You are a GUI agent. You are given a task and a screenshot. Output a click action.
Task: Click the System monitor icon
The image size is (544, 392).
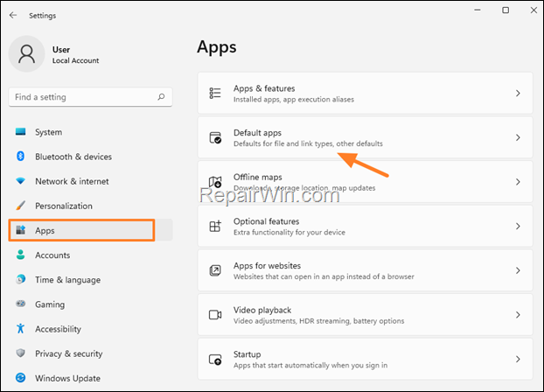click(20, 132)
